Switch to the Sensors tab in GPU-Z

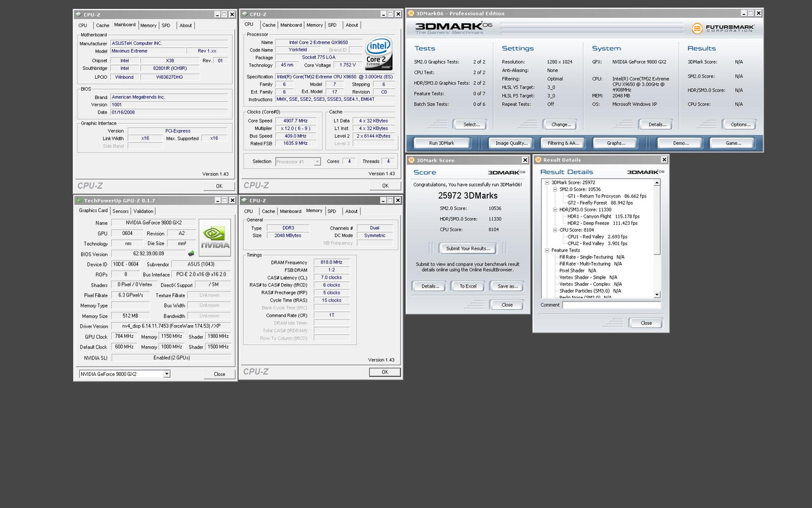click(121, 211)
